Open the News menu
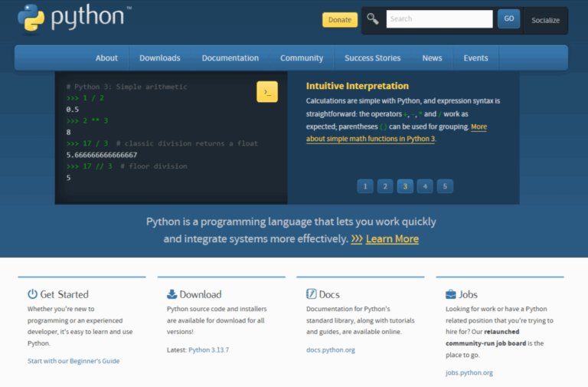The image size is (588, 387). point(432,57)
